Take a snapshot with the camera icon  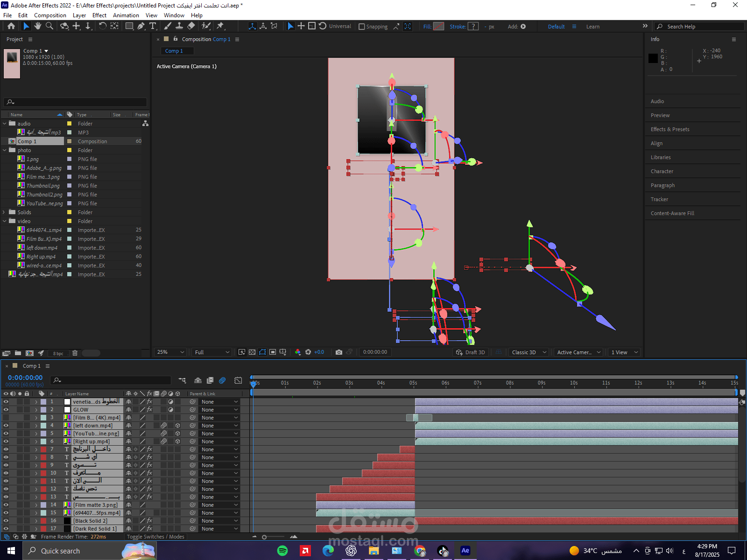(x=339, y=352)
